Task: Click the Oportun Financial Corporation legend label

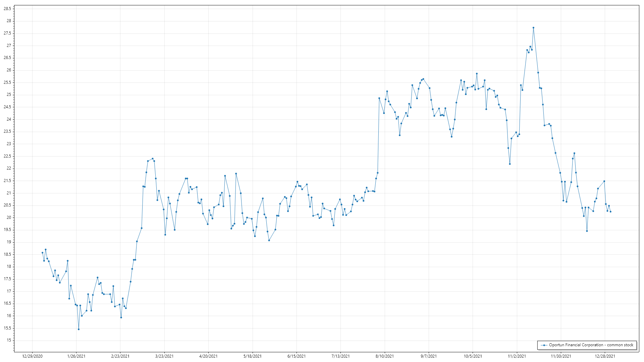Action: click(x=591, y=345)
